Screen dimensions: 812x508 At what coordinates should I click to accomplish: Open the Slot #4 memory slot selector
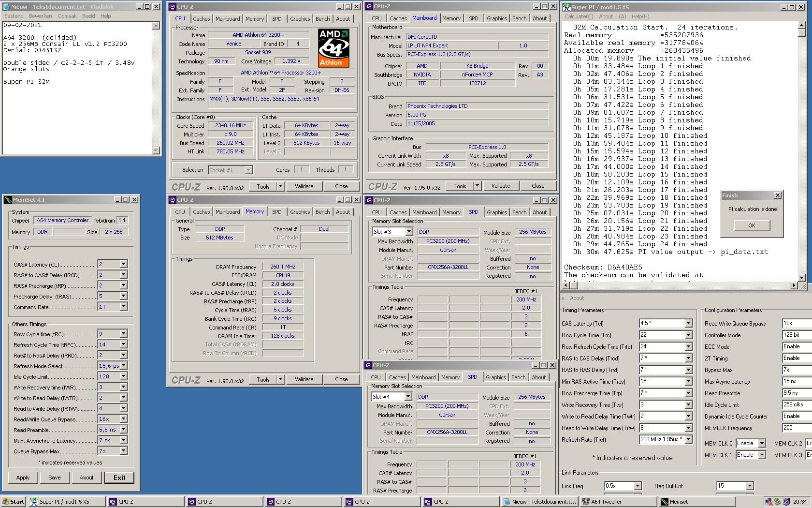[x=408, y=397]
